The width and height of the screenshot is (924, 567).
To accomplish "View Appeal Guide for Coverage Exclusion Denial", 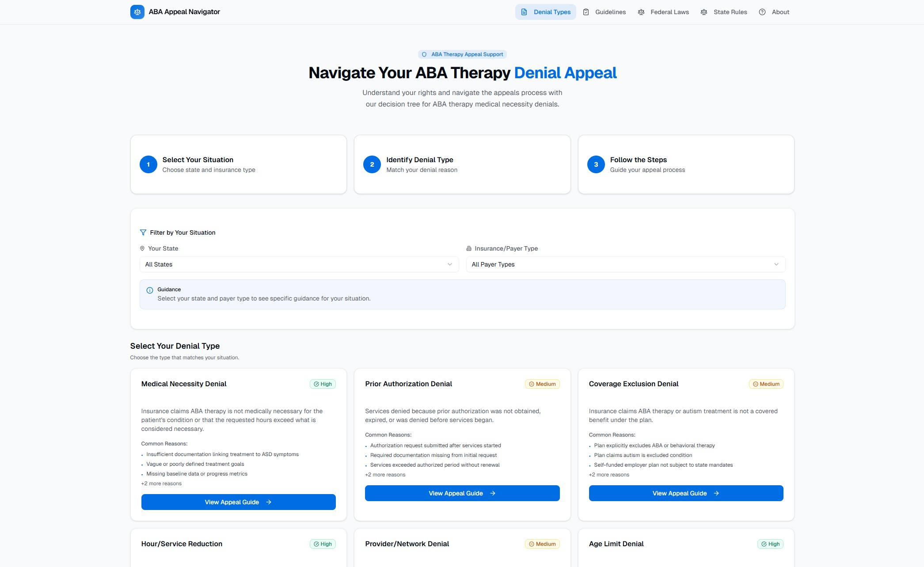I will tap(686, 493).
